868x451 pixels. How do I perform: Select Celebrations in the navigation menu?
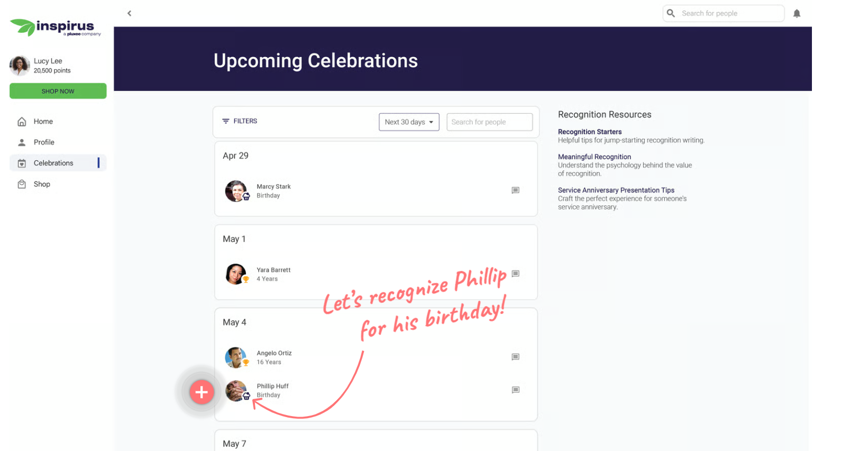(x=52, y=163)
